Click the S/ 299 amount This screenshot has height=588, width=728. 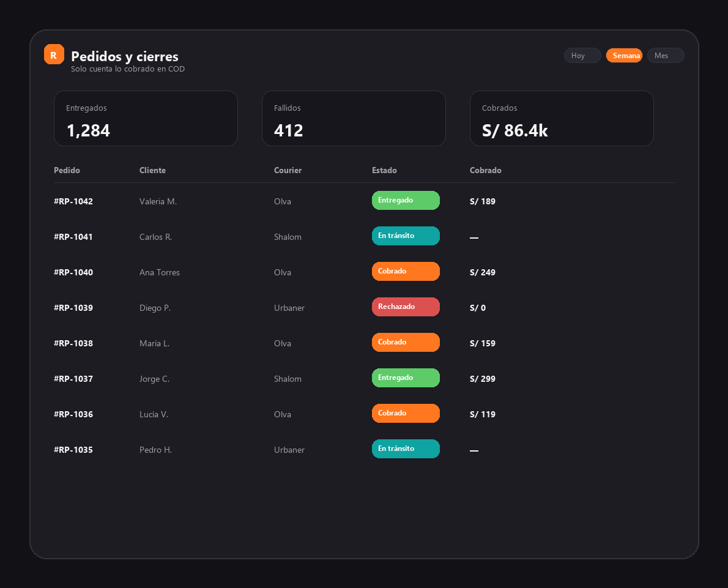[483, 379]
